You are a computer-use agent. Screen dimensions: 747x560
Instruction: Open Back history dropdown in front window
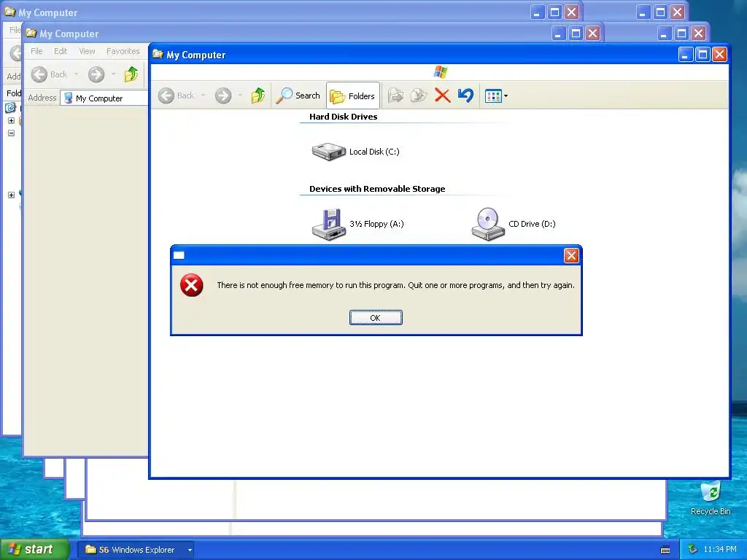point(204,96)
